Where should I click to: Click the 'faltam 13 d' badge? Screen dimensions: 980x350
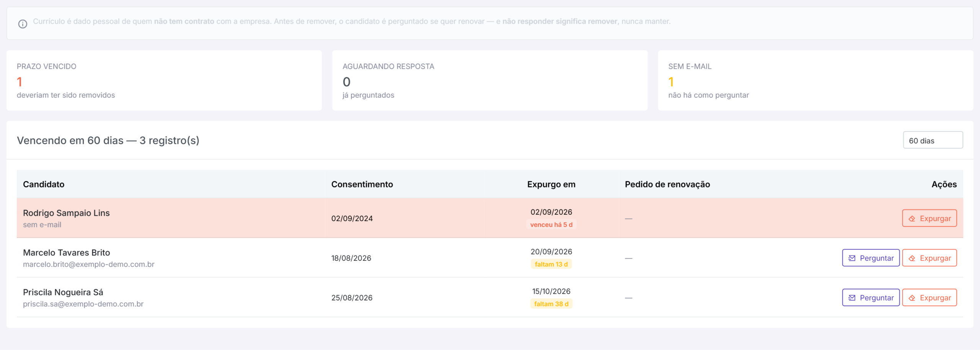(x=551, y=264)
